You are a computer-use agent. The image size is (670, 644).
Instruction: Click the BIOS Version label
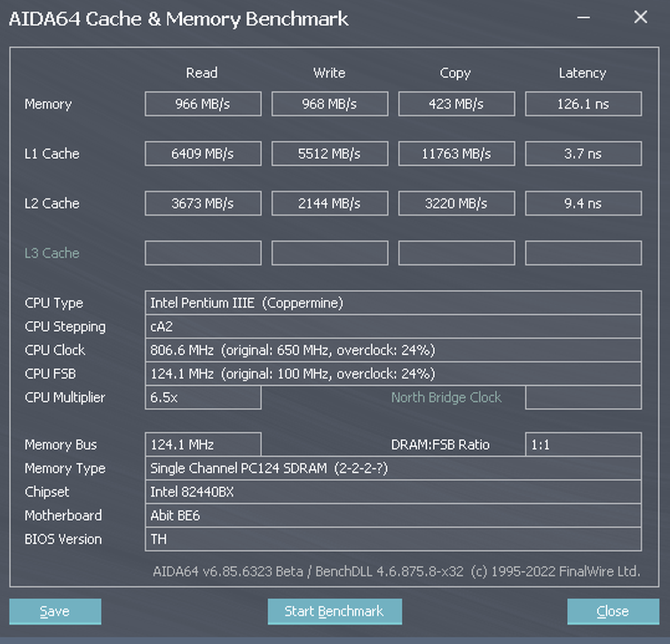(63, 539)
